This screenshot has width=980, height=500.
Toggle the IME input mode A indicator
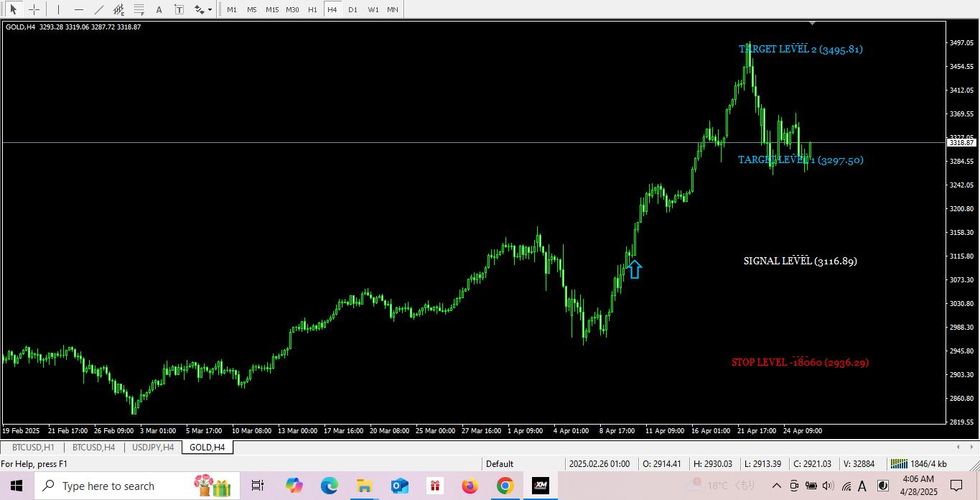click(862, 486)
